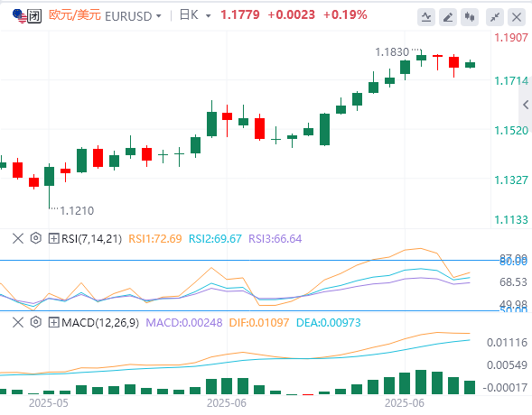Remove the RSI indicator panel
The width and height of the screenshot is (532, 415).
pyautogui.click(x=18, y=238)
